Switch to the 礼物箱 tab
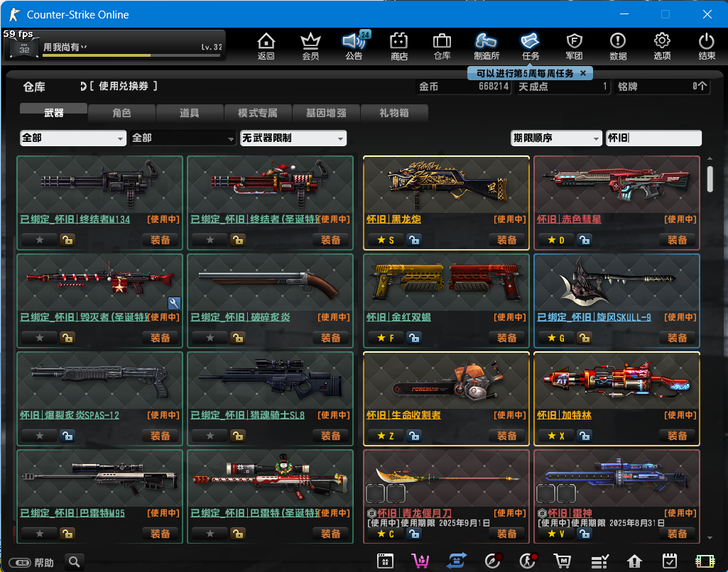 tap(393, 113)
